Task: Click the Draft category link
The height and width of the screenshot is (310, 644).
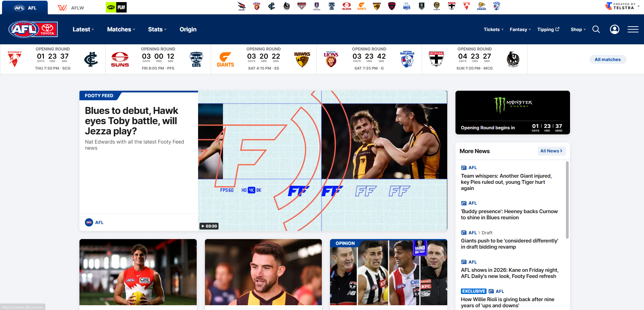Action: (487, 233)
